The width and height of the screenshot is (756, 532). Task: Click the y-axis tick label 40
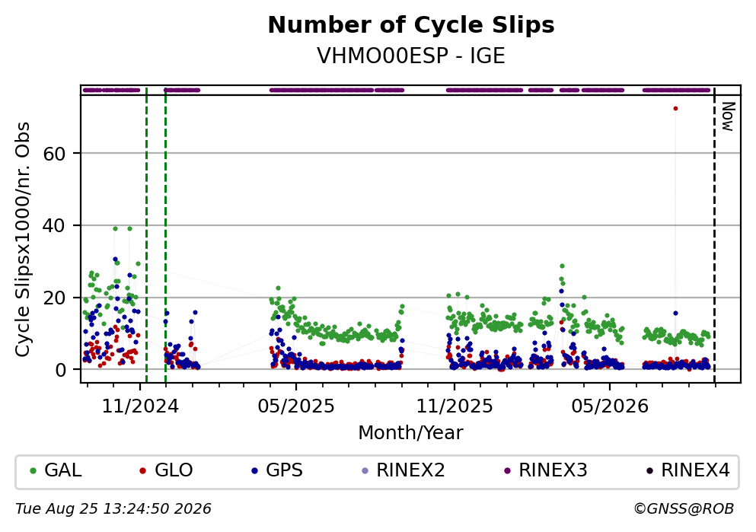(54, 225)
